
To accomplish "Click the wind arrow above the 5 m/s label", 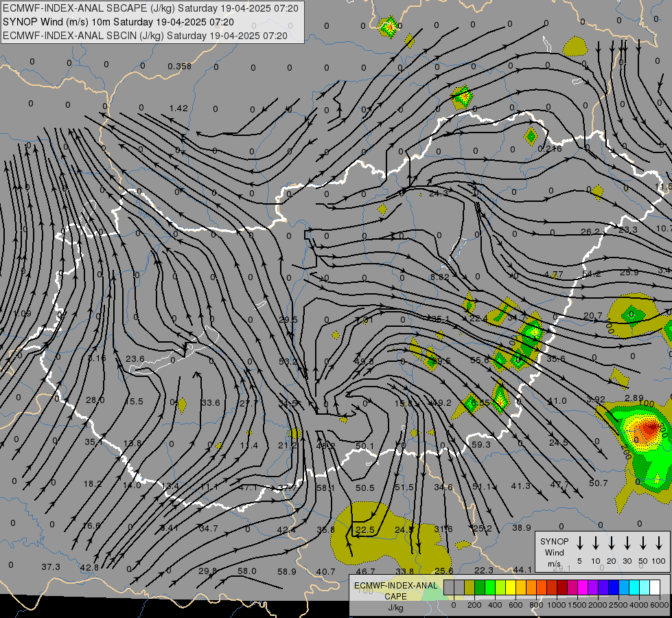I will [580, 543].
